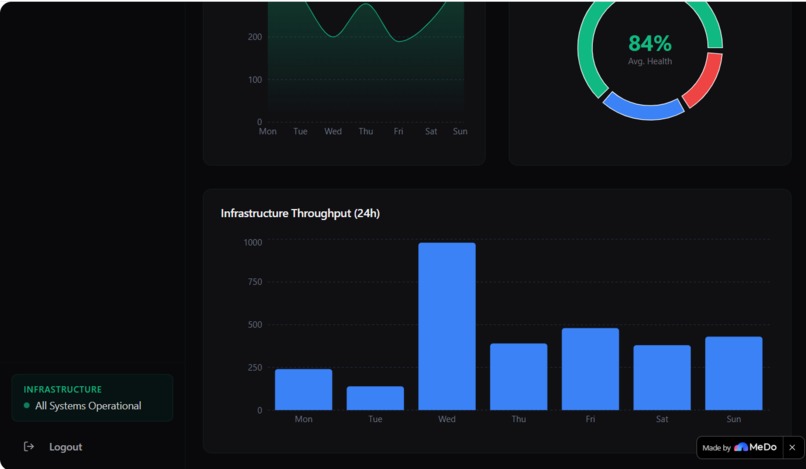
Task: Open the Made by MeDo link
Action: (x=739, y=447)
